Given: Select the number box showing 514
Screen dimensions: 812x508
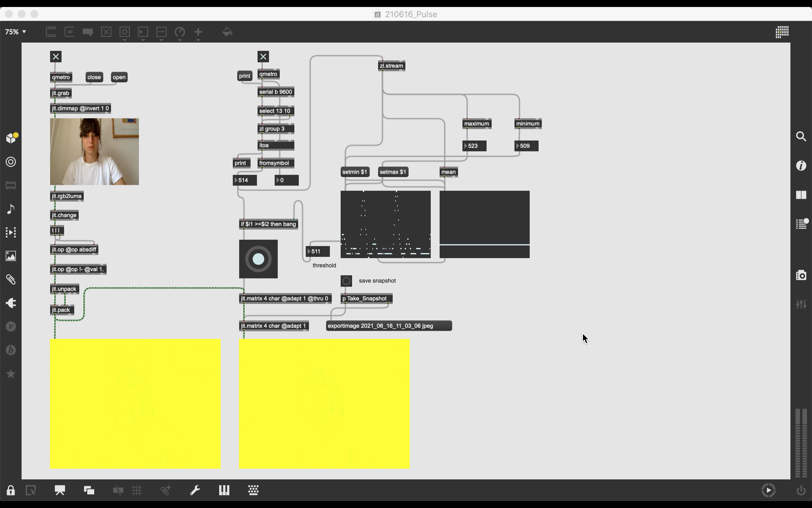Looking at the screenshot, I should point(245,180).
